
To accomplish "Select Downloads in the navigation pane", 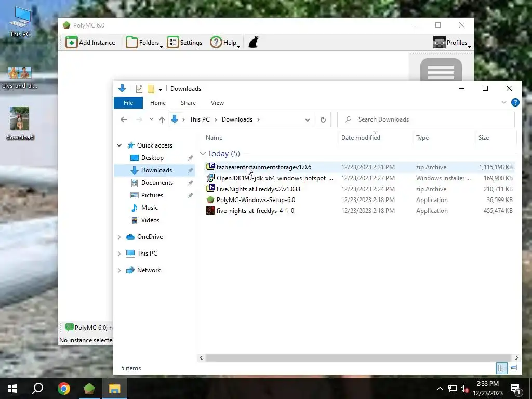I will click(x=156, y=170).
